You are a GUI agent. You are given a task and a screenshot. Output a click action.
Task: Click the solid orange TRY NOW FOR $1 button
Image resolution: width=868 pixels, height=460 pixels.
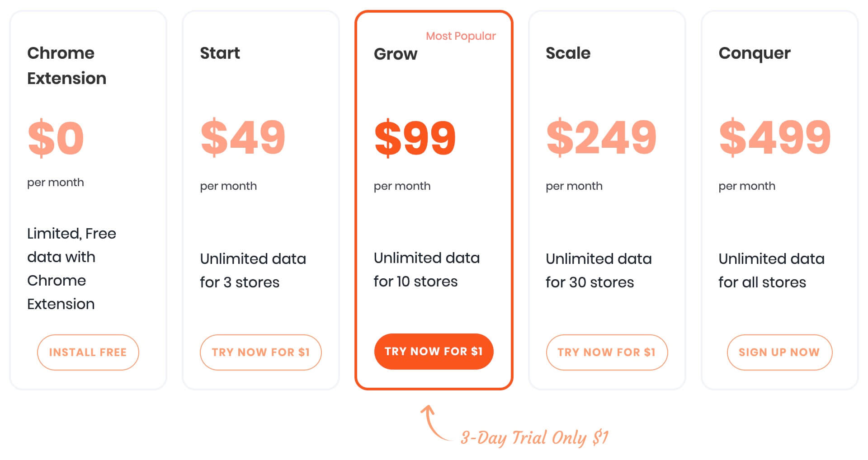click(x=434, y=351)
